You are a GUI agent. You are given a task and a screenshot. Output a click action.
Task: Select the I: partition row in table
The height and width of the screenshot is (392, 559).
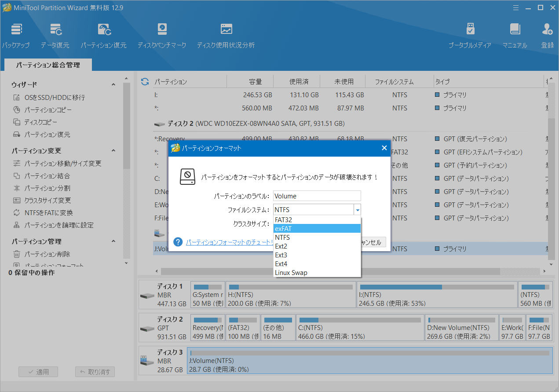pos(350,95)
